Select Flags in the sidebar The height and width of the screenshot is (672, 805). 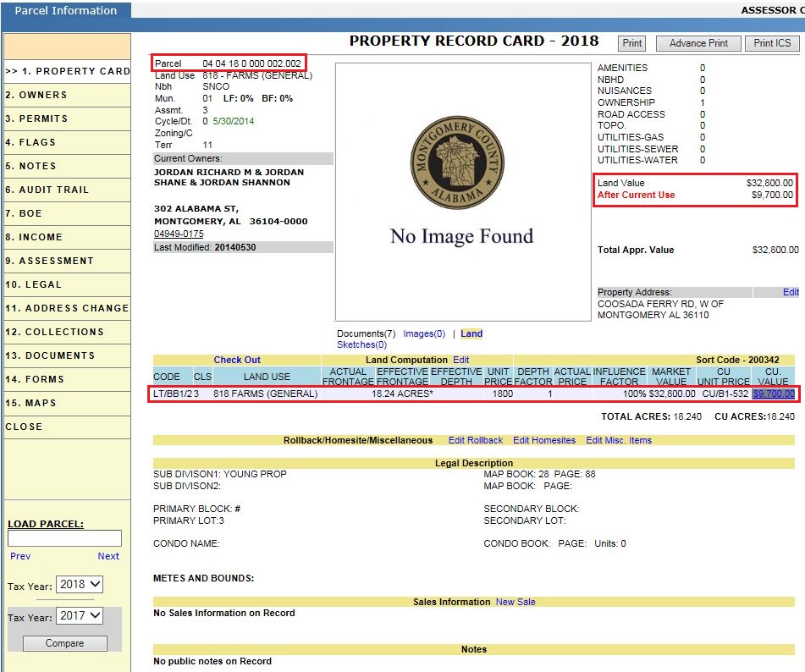67,142
